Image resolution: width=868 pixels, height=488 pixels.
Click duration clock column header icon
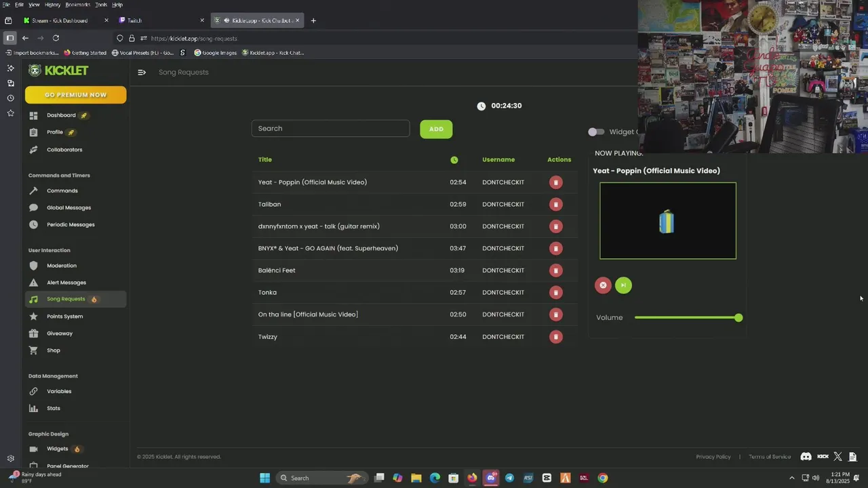click(x=454, y=160)
